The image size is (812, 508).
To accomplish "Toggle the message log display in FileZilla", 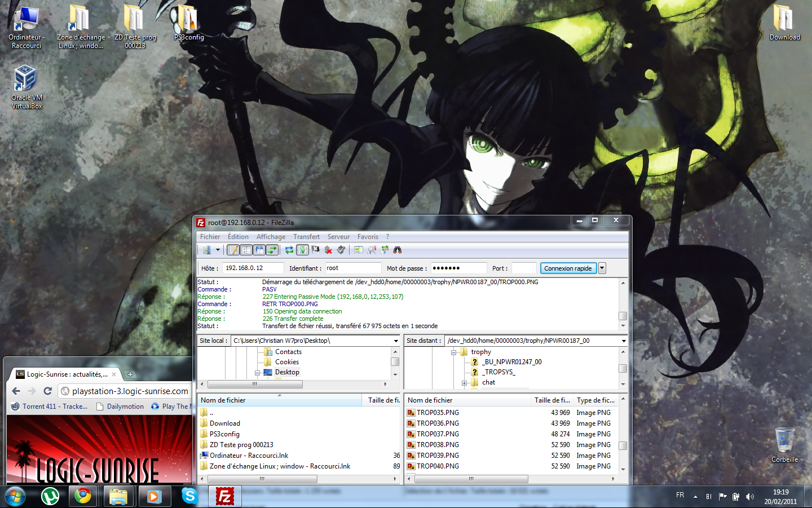I will [233, 250].
